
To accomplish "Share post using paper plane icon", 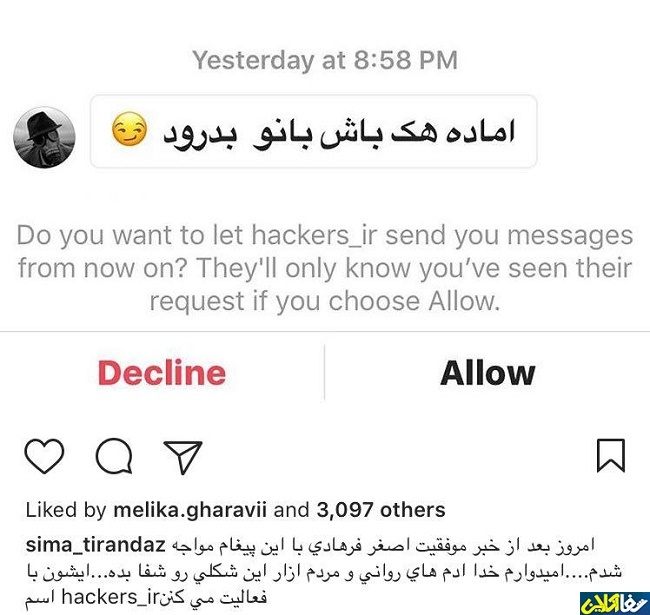I will 183,457.
